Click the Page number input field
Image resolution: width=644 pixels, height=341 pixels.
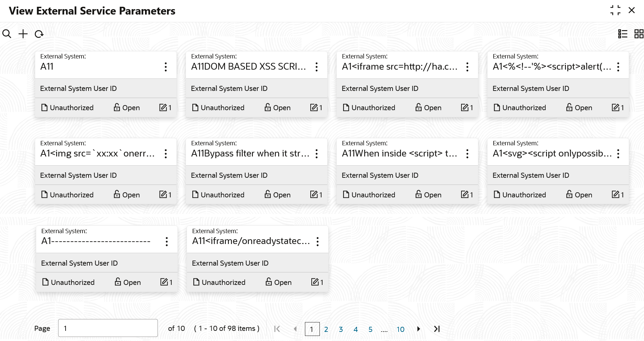108,328
